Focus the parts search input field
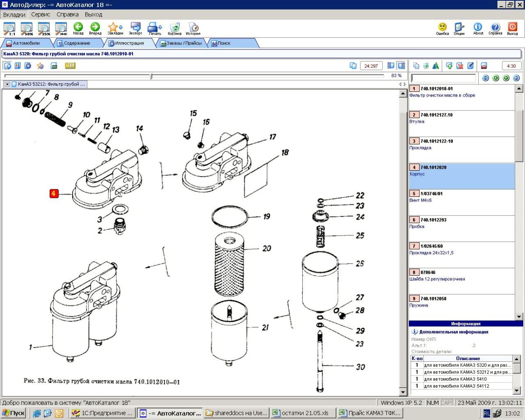Screen dimensions: 525x420 click(443, 78)
